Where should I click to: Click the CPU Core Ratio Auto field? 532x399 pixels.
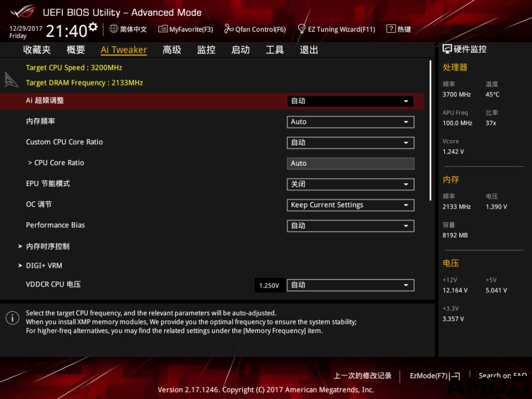point(351,163)
